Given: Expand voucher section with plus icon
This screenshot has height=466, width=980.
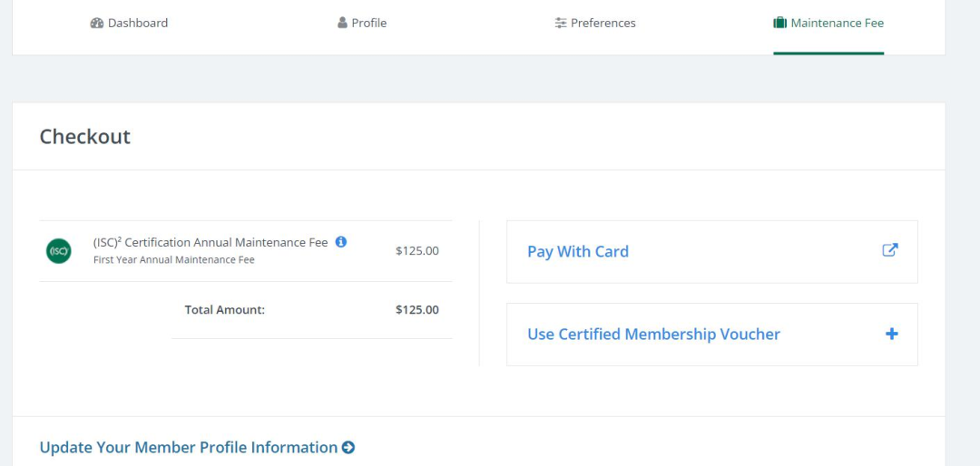Looking at the screenshot, I should (x=892, y=334).
